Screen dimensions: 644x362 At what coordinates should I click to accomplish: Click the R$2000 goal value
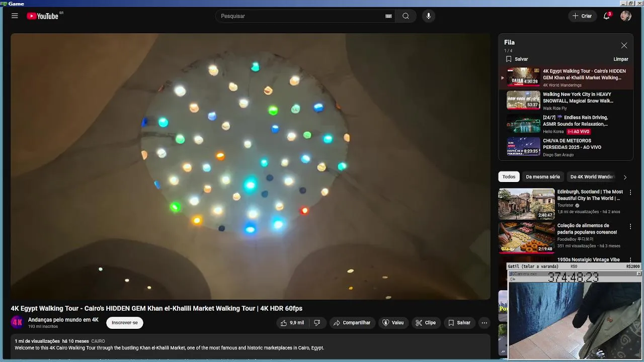click(x=633, y=266)
